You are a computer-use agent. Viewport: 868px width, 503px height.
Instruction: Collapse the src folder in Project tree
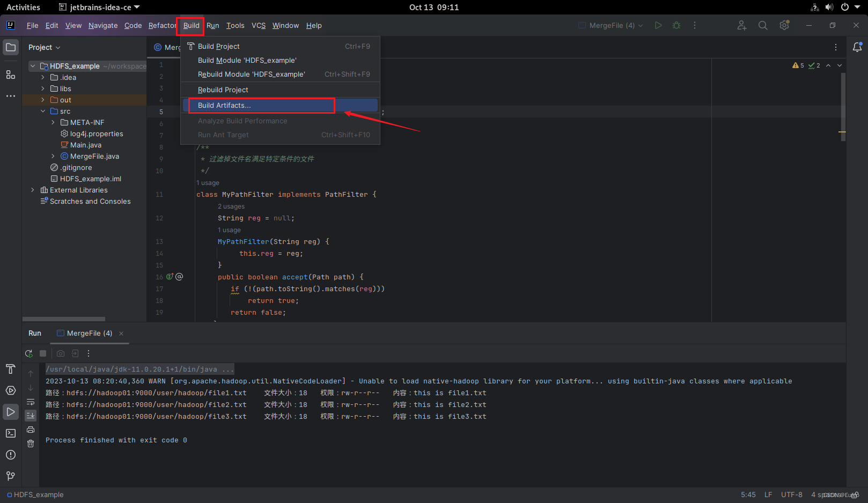43,111
